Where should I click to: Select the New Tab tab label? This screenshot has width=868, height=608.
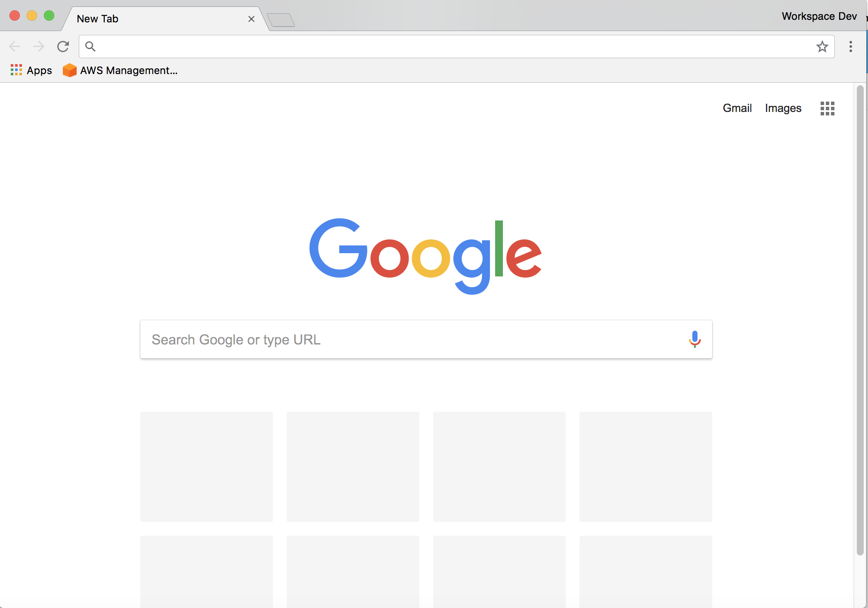(98, 18)
